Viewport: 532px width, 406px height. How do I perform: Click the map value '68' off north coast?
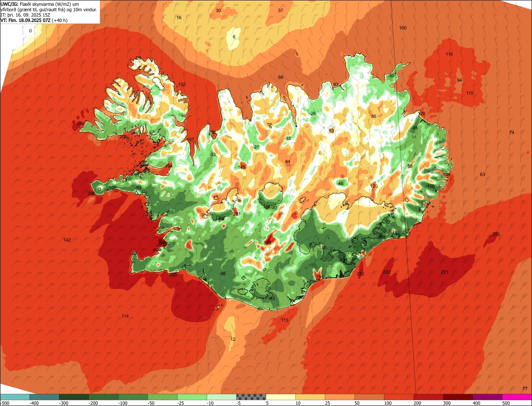click(281, 77)
